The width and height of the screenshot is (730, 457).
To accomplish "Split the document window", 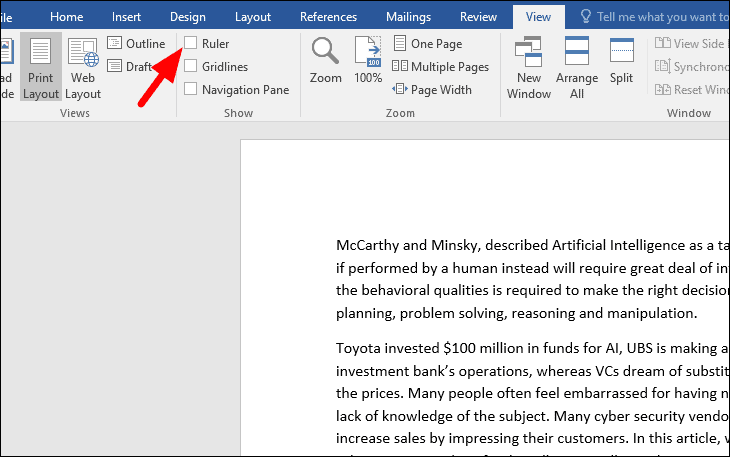I will [x=622, y=61].
